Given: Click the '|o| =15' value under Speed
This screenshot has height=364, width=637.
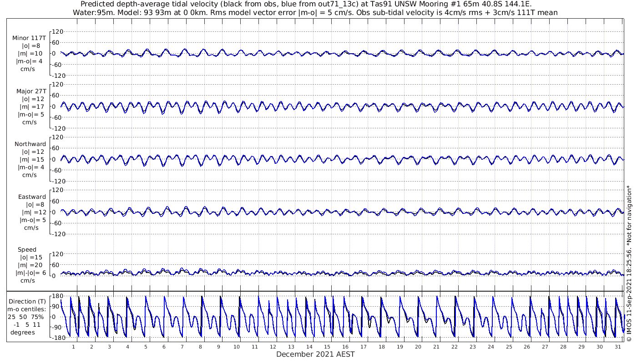Looking at the screenshot, I should [32, 258].
